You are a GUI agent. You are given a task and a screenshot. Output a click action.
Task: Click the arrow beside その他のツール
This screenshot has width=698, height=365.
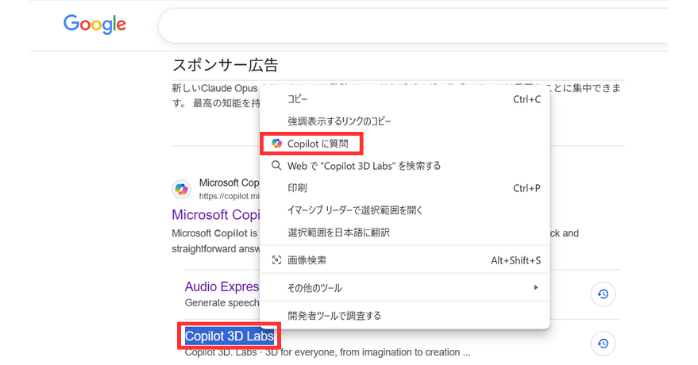tap(536, 288)
